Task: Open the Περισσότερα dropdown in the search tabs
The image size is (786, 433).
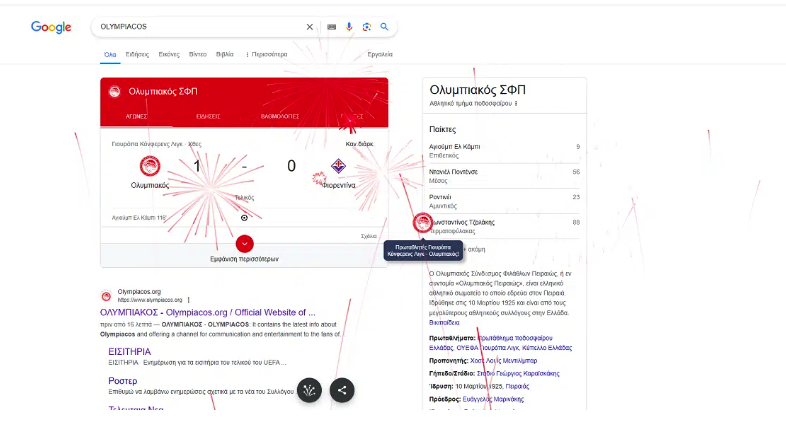Action: pos(267,54)
